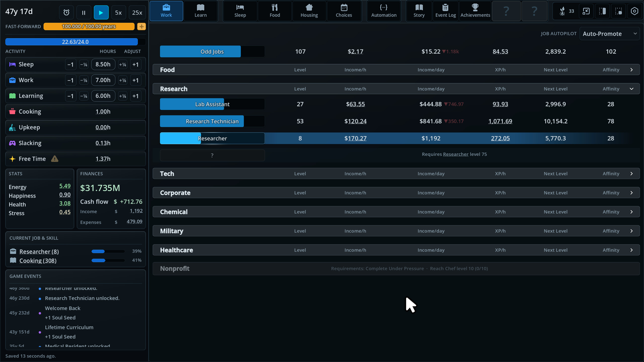Set game speed to normal play

(101, 13)
